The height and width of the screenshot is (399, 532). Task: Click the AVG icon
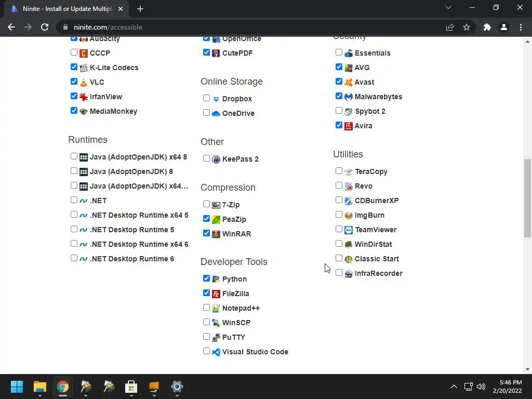[x=349, y=68]
